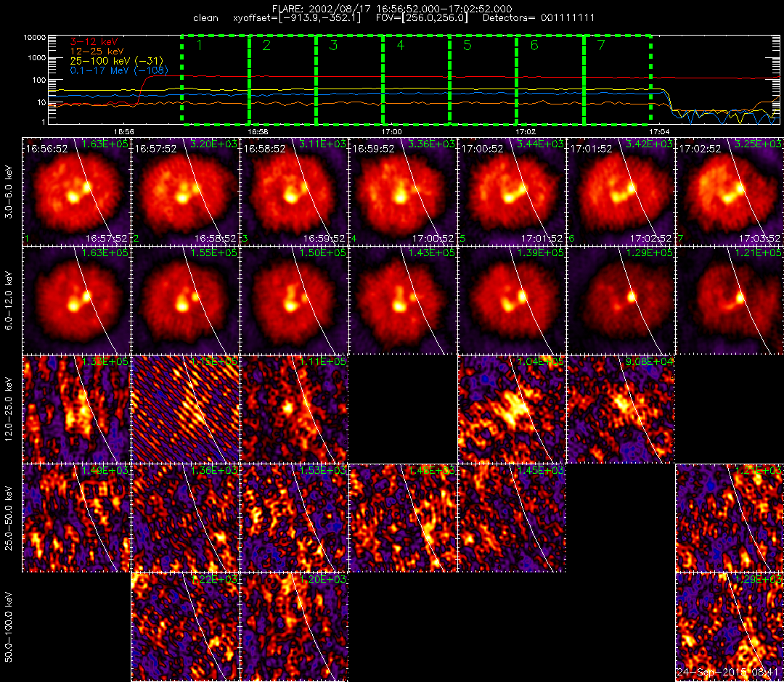Open the 25-50 keV image labeled 1.49E+03
The height and width of the screenshot is (682, 784).
coord(76,518)
